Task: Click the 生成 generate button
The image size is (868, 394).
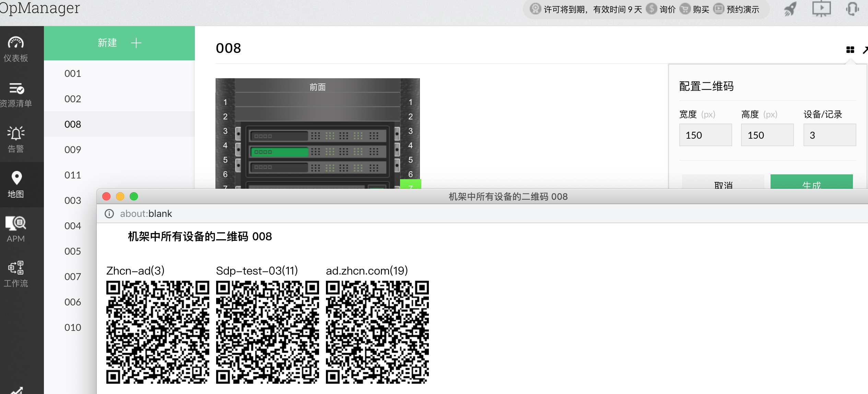Action: click(811, 182)
